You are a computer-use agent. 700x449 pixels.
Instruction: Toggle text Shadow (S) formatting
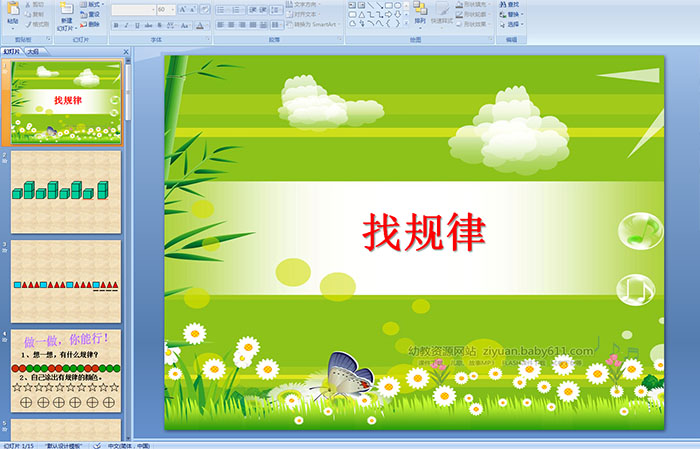pyautogui.click(x=159, y=25)
